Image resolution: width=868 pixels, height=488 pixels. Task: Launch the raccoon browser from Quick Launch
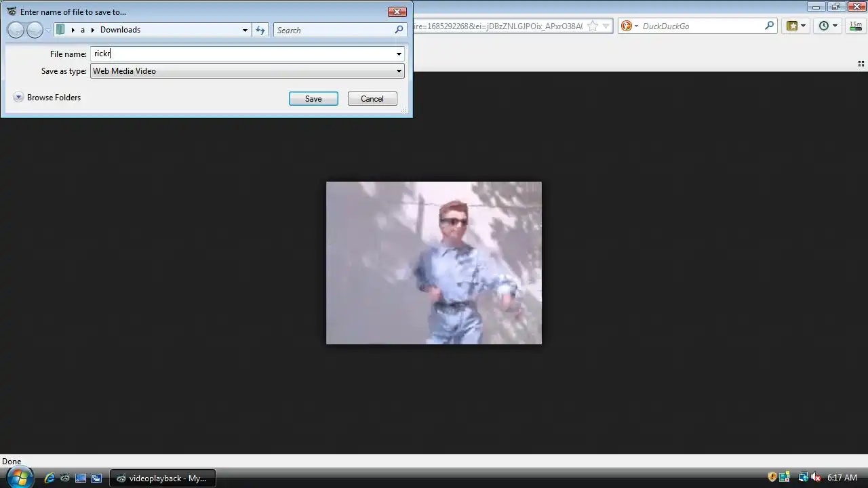(65, 479)
